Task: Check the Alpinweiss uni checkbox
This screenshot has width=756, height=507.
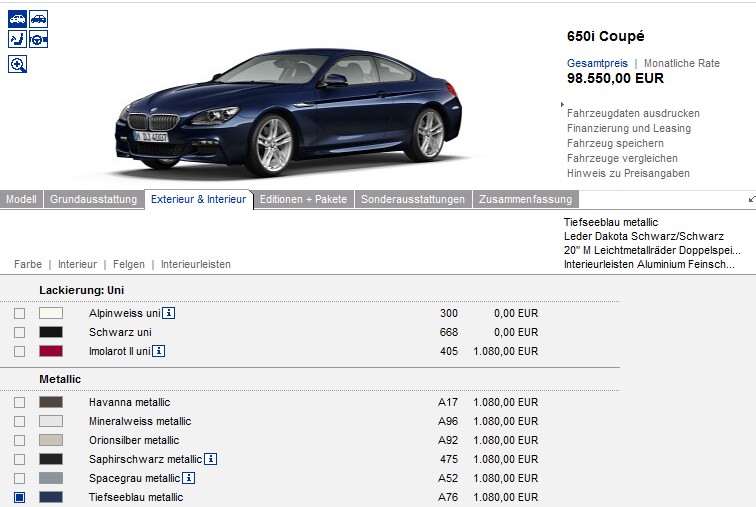Action: (19, 313)
